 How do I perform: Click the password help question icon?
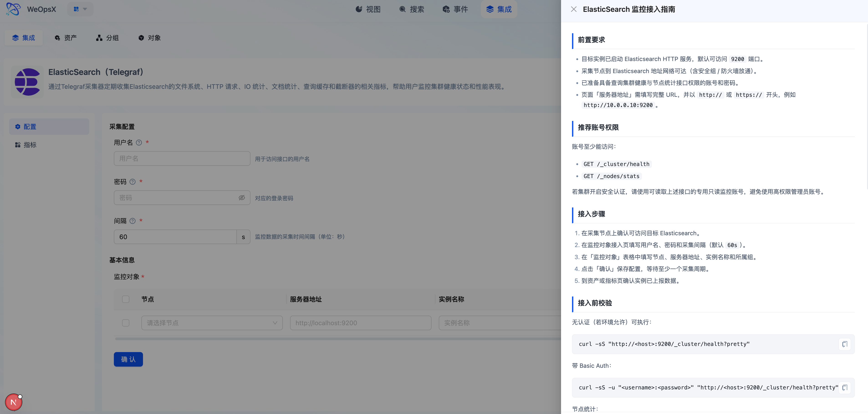[x=133, y=182]
